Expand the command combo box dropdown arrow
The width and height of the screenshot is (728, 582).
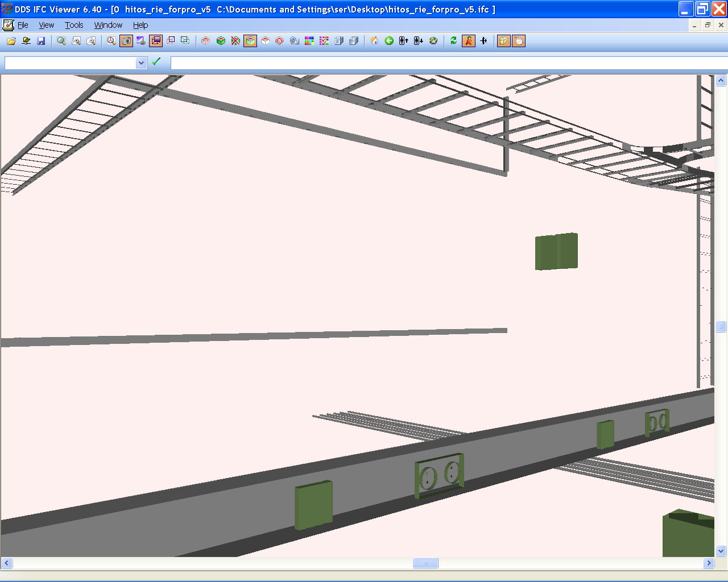coord(142,63)
